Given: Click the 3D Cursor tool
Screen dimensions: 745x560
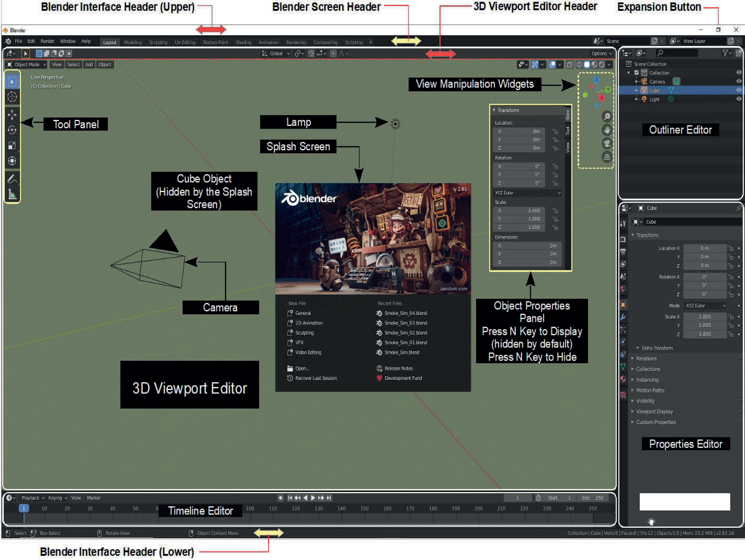Looking at the screenshot, I should (12, 97).
